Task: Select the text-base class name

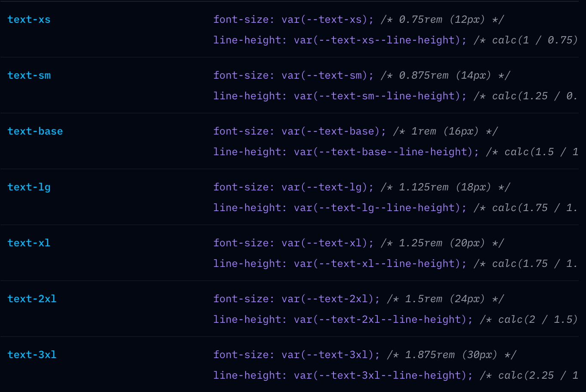Action: click(35, 131)
